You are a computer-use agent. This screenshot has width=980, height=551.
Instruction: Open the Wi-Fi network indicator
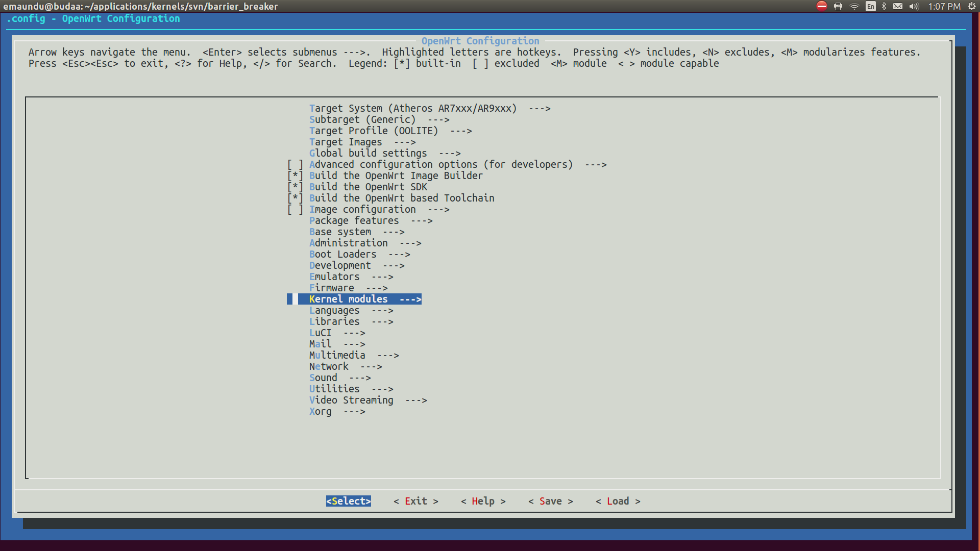coord(854,6)
